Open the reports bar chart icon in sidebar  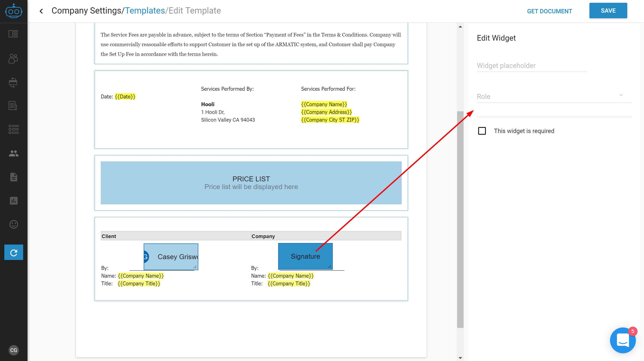14,200
